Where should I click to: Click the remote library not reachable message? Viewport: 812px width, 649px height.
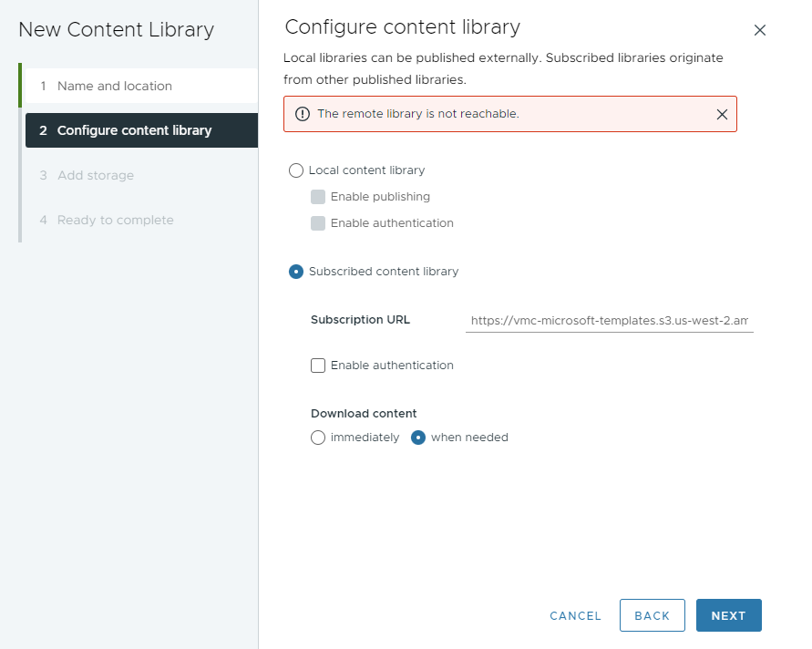pyautogui.click(x=418, y=114)
